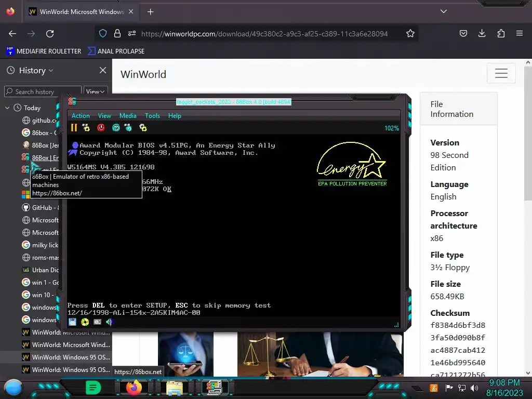Open the '86Box [Jen' history entry

40,145
